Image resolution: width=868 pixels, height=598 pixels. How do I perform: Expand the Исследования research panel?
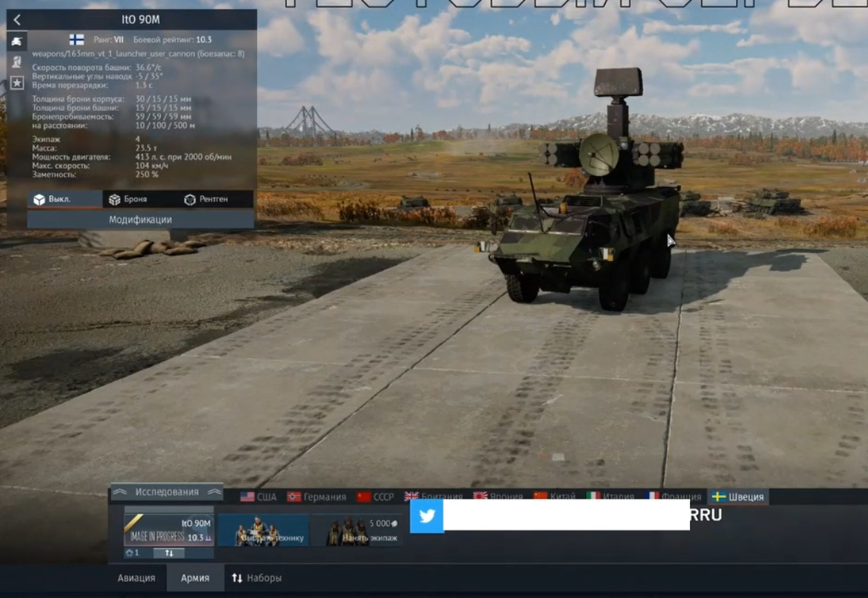(x=167, y=491)
